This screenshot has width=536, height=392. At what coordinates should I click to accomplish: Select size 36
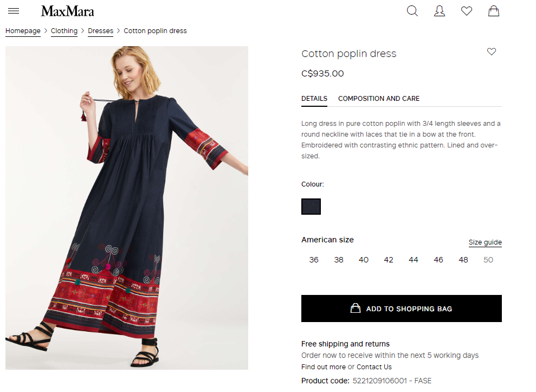[x=313, y=260]
